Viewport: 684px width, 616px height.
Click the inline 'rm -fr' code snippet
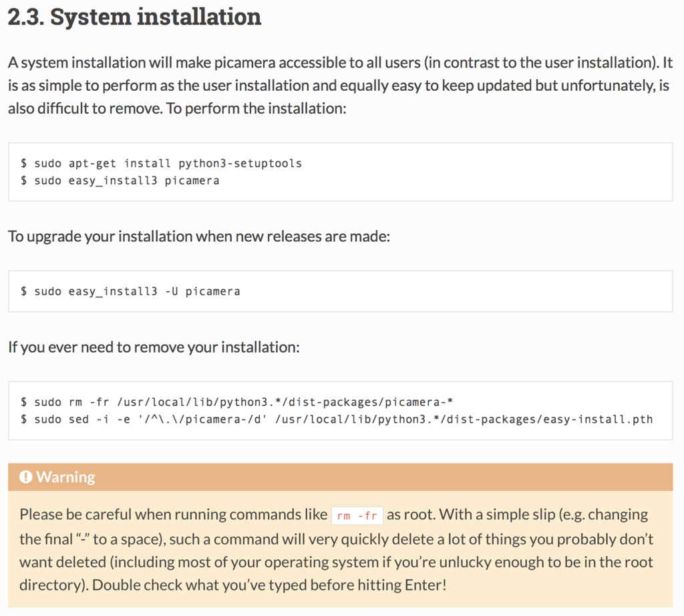(357, 516)
